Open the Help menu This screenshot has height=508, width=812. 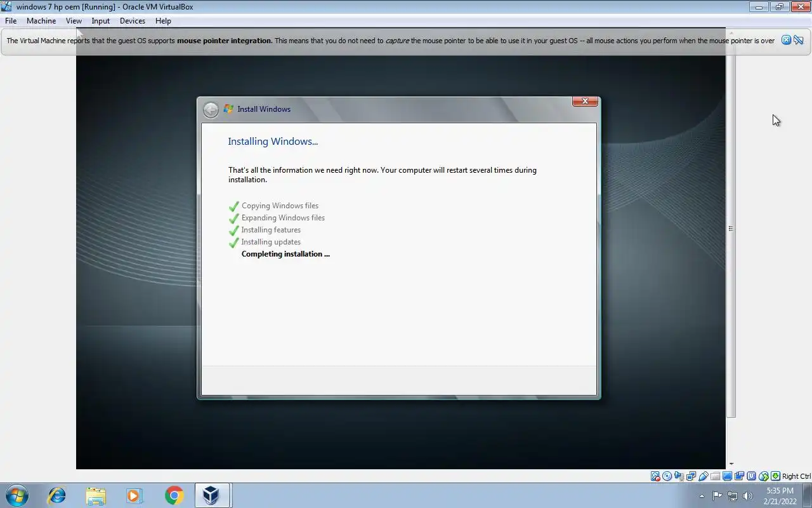163,21
